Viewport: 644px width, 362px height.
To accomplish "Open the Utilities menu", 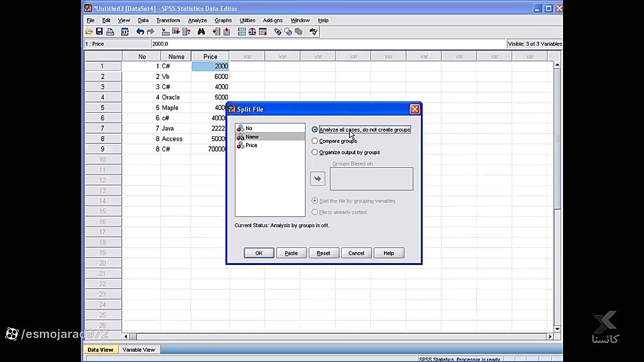I will [247, 20].
